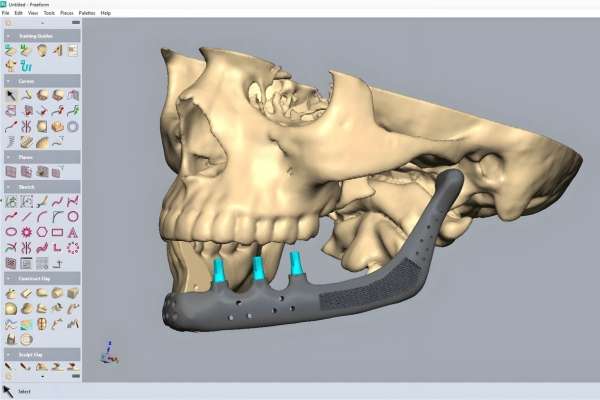
Task: Select the arrow pointer tool in Curves
Action: point(11,95)
